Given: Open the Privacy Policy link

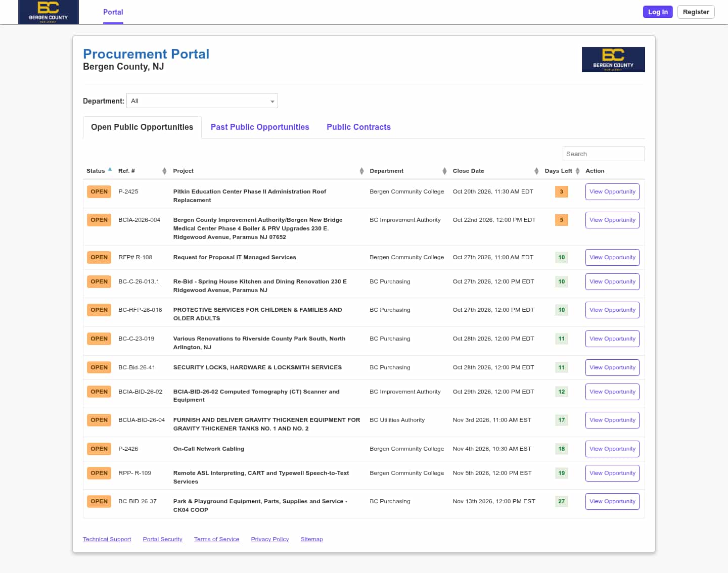Looking at the screenshot, I should point(270,540).
